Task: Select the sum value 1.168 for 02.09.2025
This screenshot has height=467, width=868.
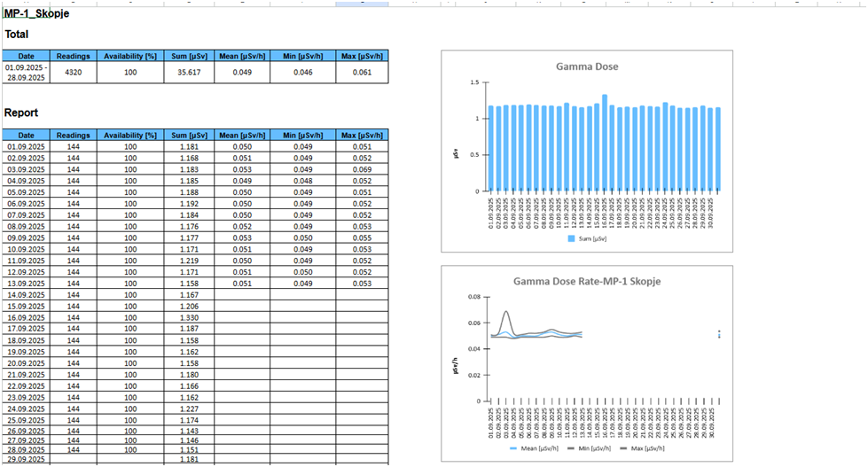Action: pos(190,159)
